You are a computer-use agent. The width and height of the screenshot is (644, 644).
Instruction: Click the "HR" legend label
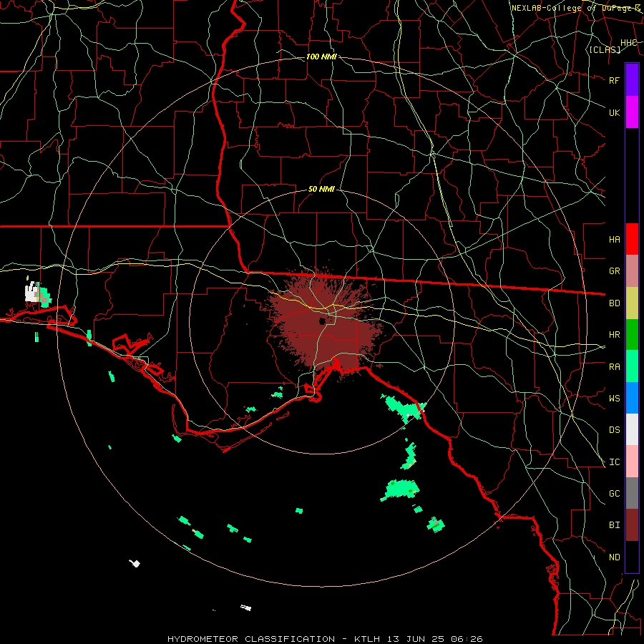click(614, 335)
